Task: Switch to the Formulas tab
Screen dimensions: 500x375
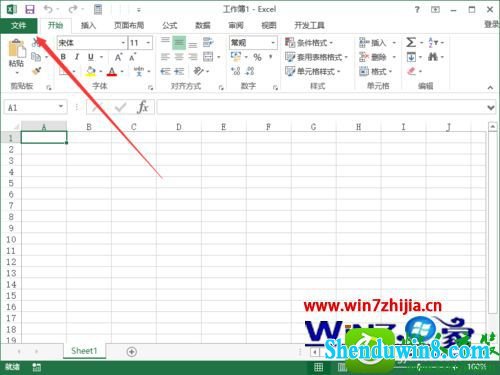Action: [170, 25]
